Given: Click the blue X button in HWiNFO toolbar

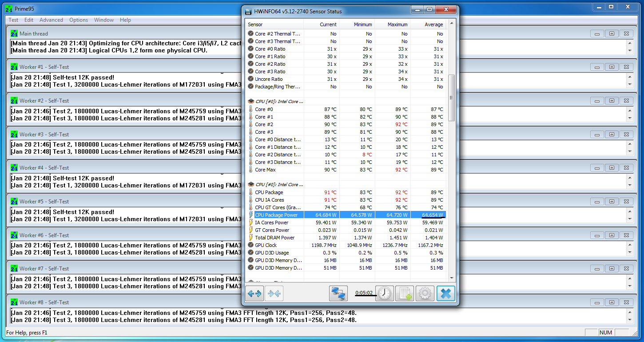Looking at the screenshot, I should point(445,293).
